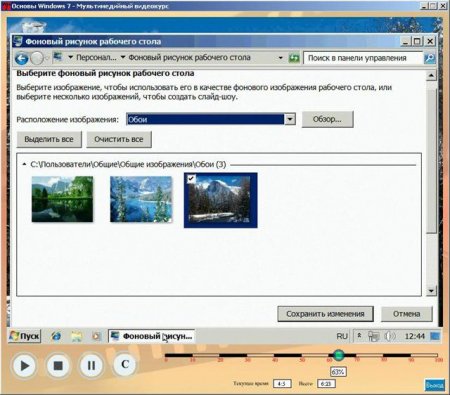
Task: Click the Отмена button
Action: (x=406, y=314)
